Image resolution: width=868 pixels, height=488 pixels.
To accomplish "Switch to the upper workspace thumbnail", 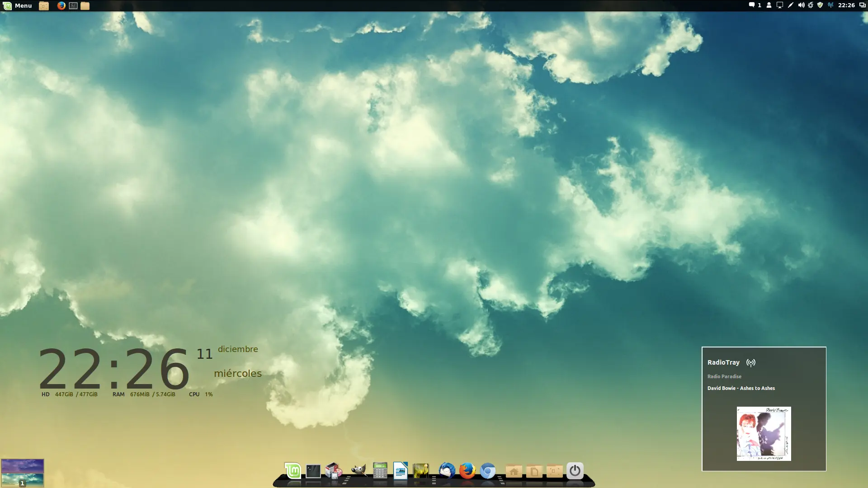I will pyautogui.click(x=22, y=465).
